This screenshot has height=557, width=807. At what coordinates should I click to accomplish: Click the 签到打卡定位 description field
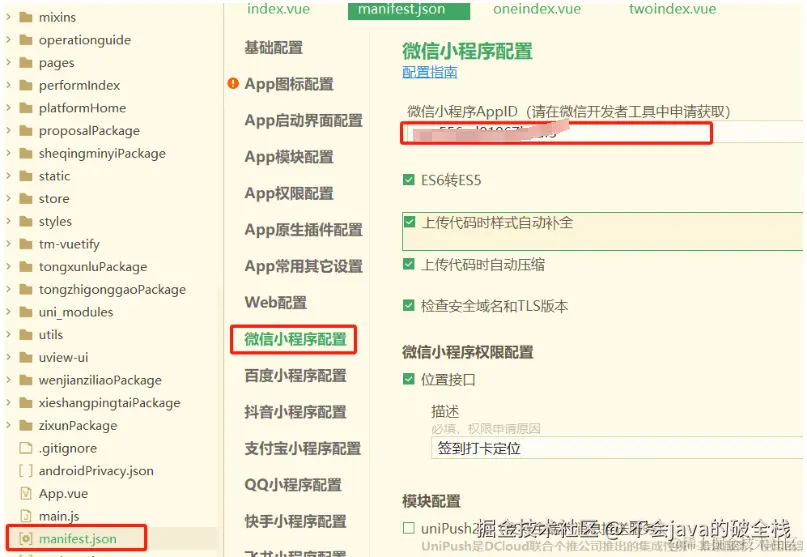[x=617, y=448]
